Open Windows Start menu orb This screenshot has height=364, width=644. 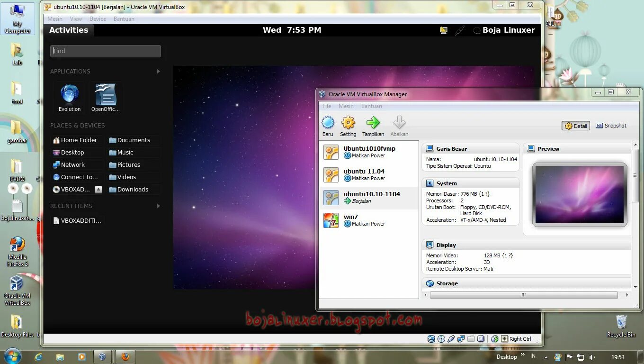tap(12, 356)
